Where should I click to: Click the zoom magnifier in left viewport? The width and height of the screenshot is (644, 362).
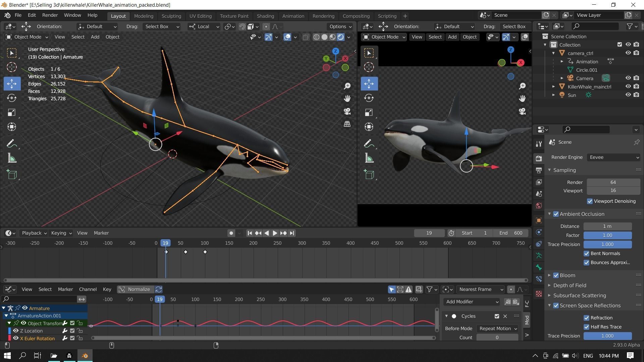pos(347,86)
